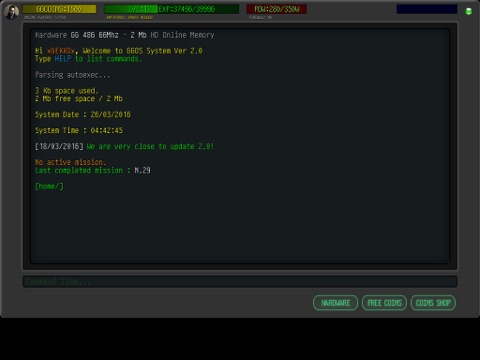The width and height of the screenshot is (480, 360).
Task: Click the green LVL and EXP progress bar
Action: [172, 9]
